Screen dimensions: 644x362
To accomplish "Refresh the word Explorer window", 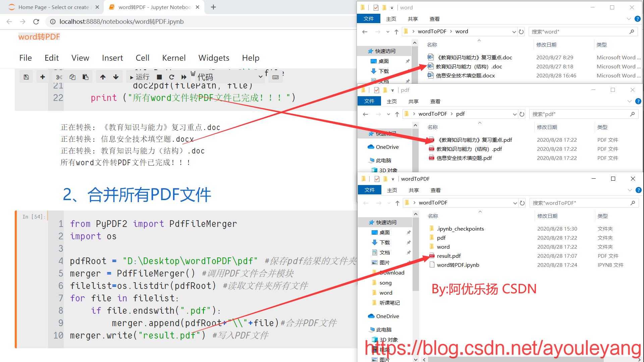I will [521, 32].
